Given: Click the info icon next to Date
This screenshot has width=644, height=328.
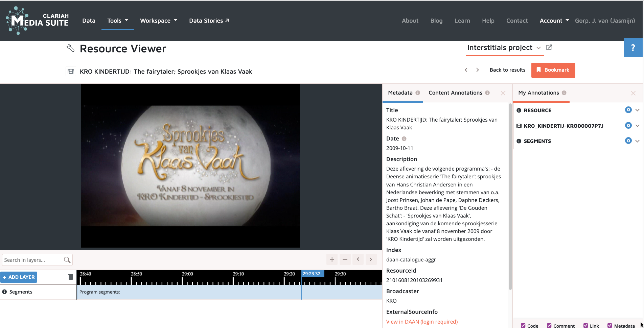Looking at the screenshot, I should pyautogui.click(x=404, y=139).
